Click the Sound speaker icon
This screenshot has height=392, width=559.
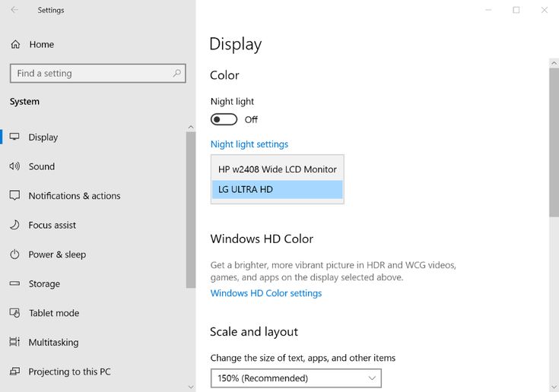[x=14, y=166]
